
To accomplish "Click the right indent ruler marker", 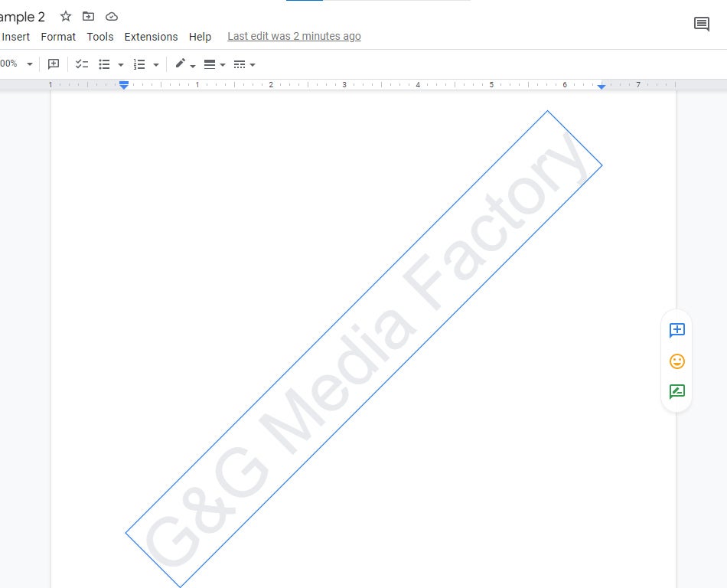I will pos(601,87).
